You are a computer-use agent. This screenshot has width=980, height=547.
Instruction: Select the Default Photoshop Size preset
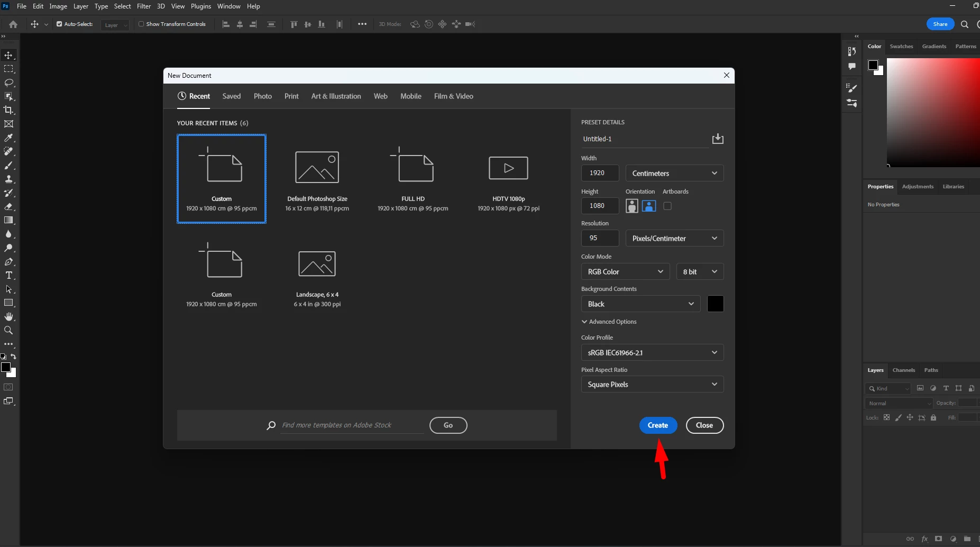coord(317,179)
